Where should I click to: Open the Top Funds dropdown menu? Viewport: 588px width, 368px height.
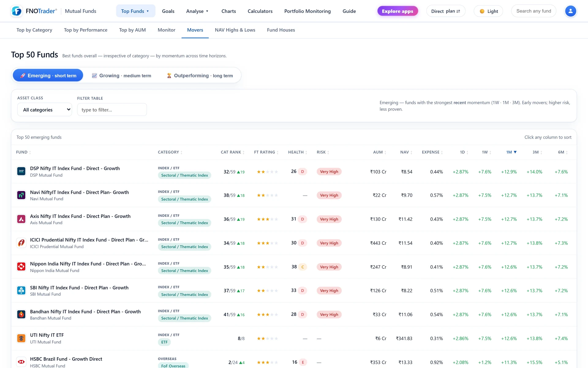(x=135, y=11)
